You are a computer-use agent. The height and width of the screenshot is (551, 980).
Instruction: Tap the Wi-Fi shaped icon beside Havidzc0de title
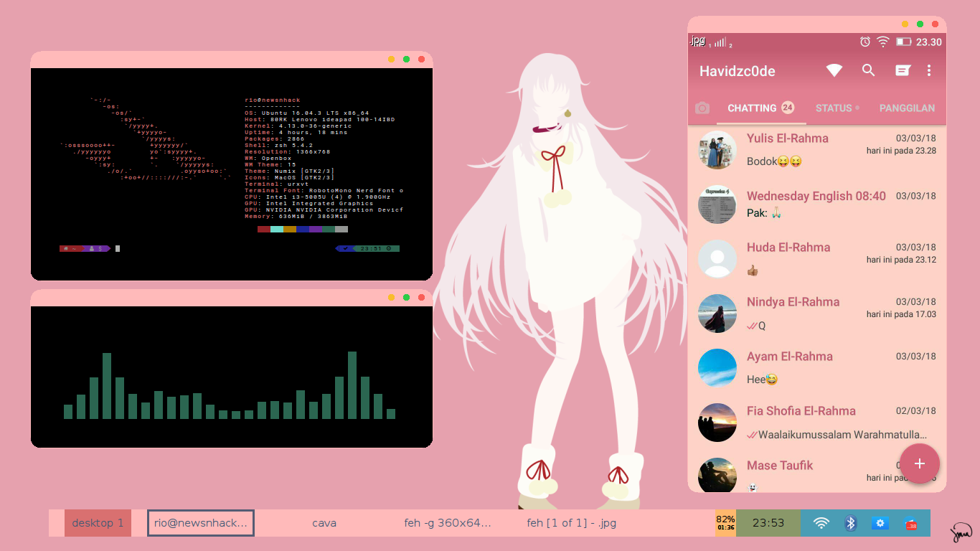tap(834, 70)
